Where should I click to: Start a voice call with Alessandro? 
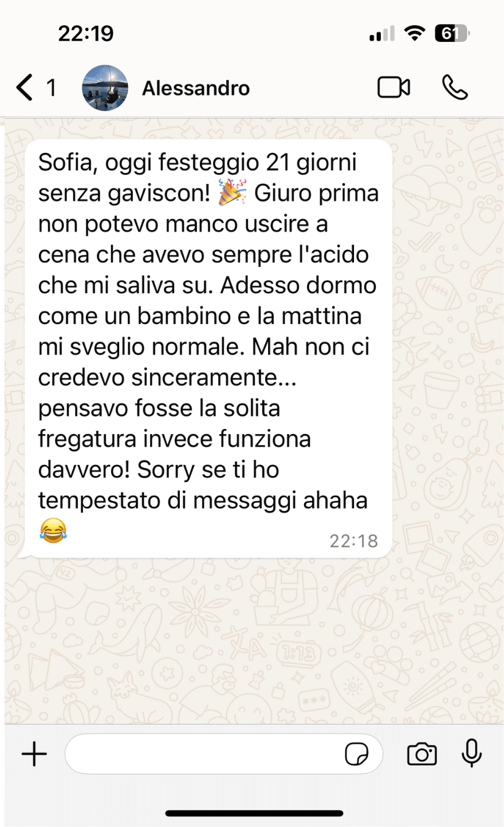(455, 88)
